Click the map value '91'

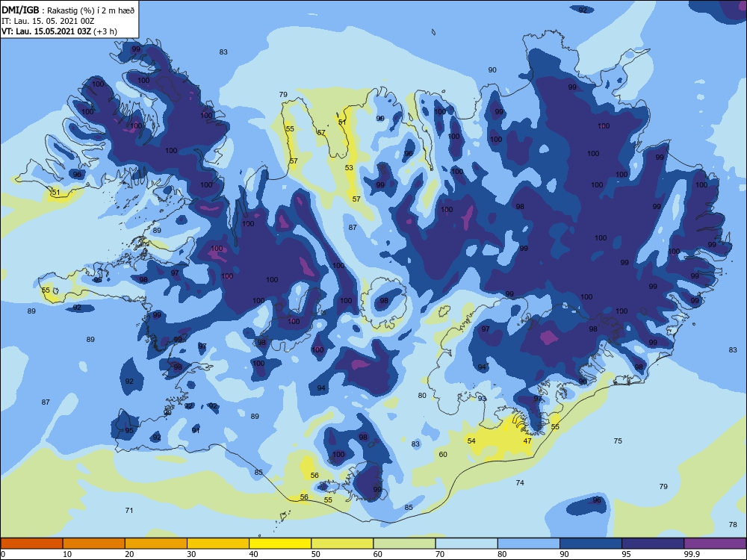[x=196, y=431]
